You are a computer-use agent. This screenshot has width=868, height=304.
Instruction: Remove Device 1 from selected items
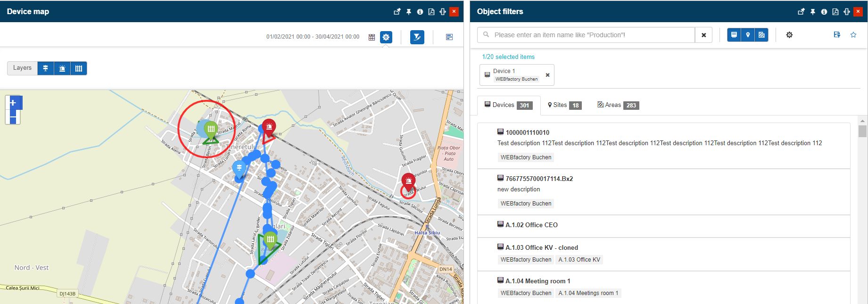[547, 75]
